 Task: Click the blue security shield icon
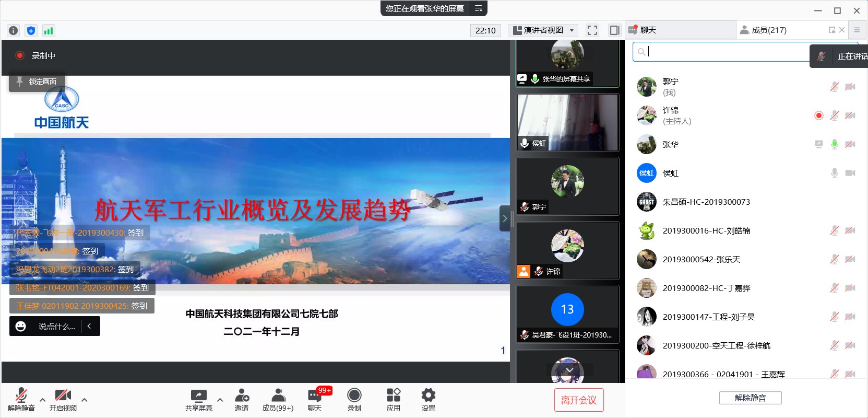(x=31, y=31)
